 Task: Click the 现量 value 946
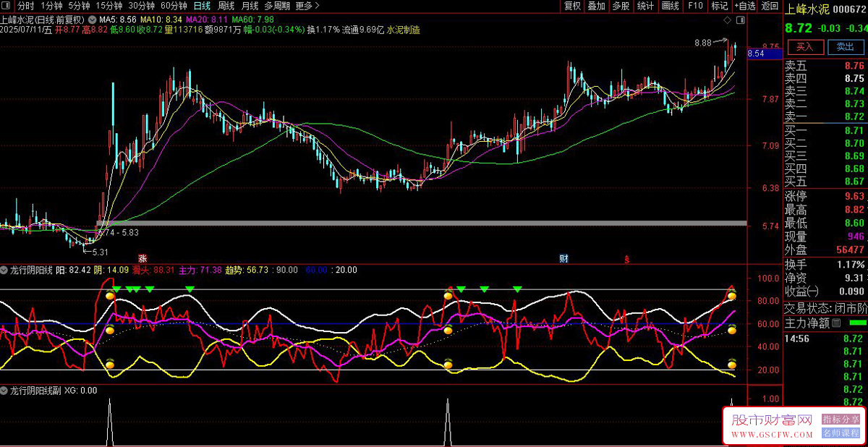(856, 237)
